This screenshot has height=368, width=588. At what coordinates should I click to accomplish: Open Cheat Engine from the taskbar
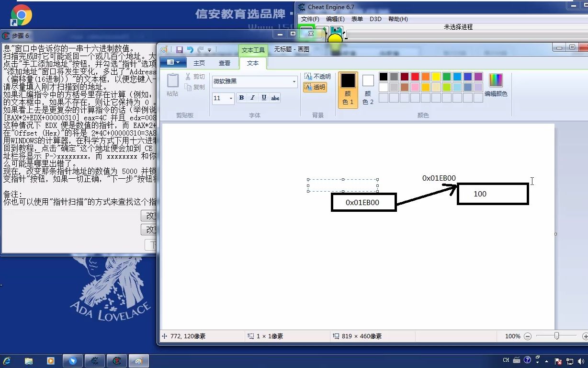point(117,360)
